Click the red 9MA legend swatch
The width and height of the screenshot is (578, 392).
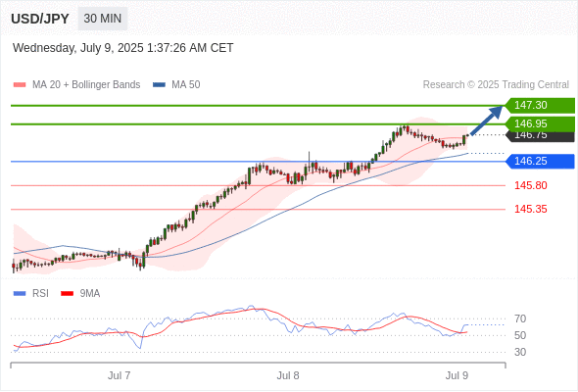click(67, 294)
